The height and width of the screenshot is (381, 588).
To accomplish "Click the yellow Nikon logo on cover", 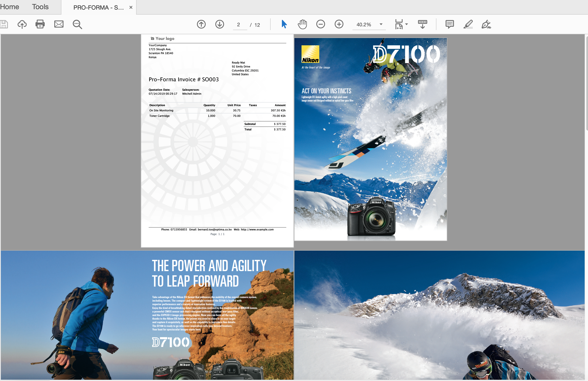I will tap(310, 54).
